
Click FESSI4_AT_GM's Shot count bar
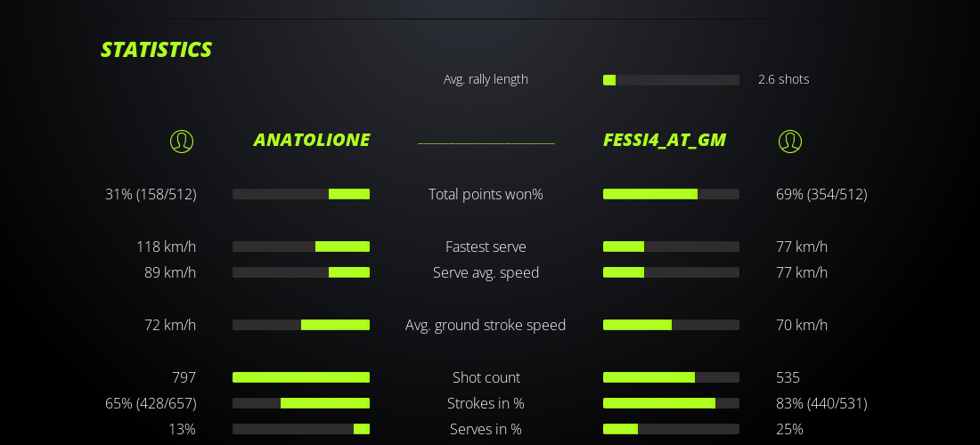pyautogui.click(x=671, y=377)
